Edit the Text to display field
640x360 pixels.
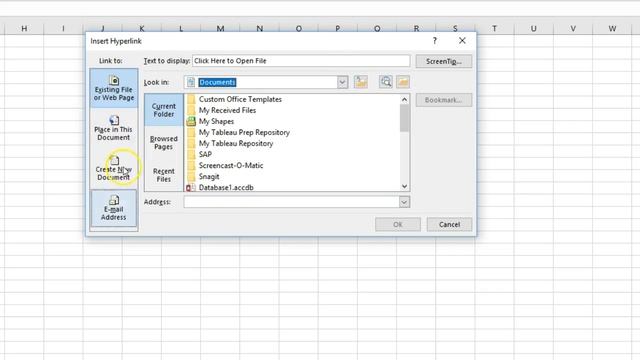pos(301,61)
